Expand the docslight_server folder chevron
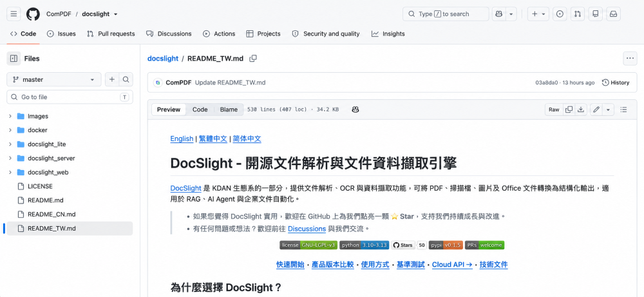This screenshot has height=297, width=644. tap(10, 158)
